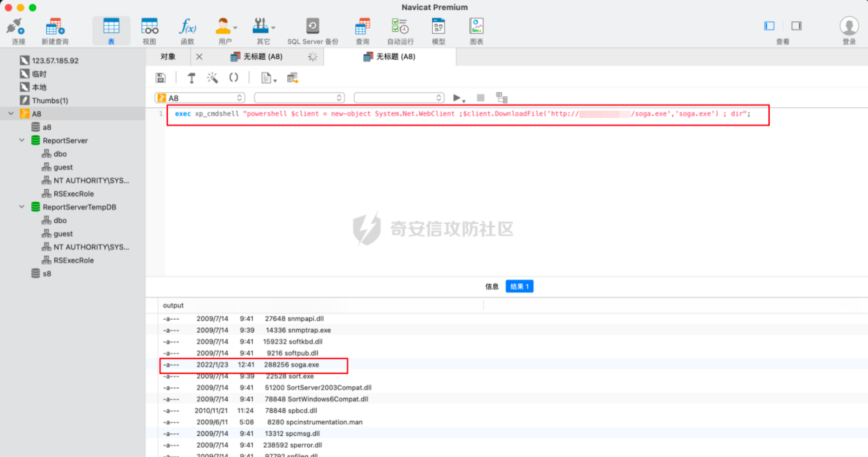Collapse the ReportServerTempDB node

(22, 207)
